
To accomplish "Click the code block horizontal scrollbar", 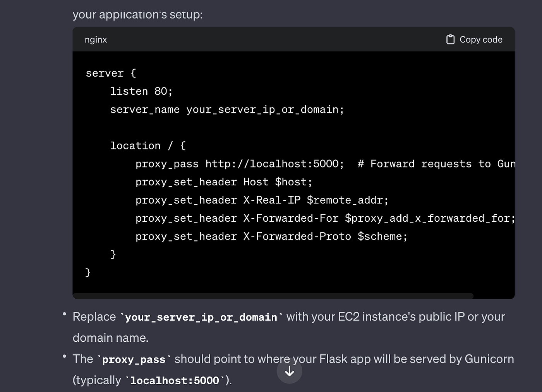I will tap(273, 296).
